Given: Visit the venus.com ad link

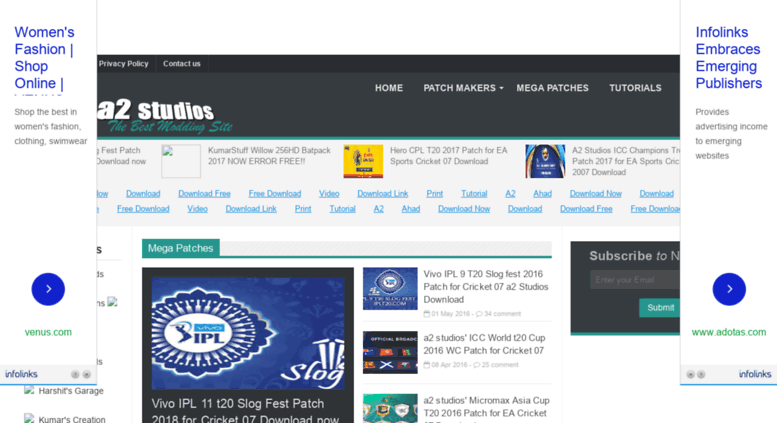Looking at the screenshot, I should point(48,332).
